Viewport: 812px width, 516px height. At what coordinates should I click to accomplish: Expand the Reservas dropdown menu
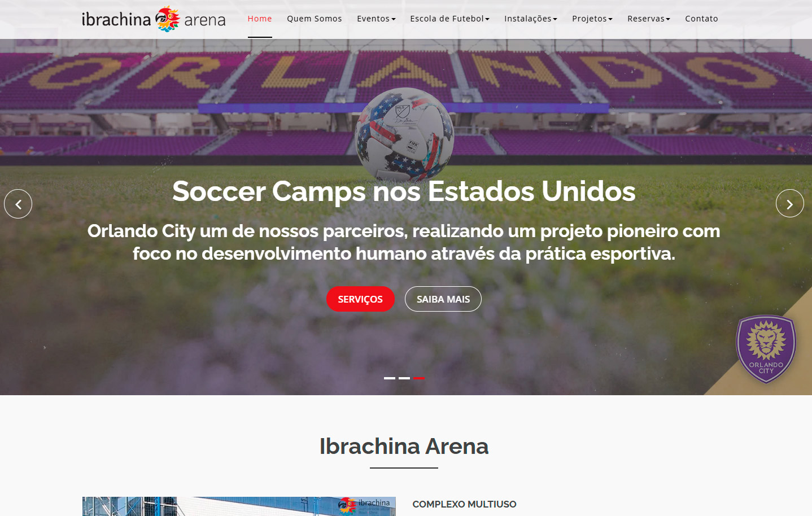click(648, 19)
